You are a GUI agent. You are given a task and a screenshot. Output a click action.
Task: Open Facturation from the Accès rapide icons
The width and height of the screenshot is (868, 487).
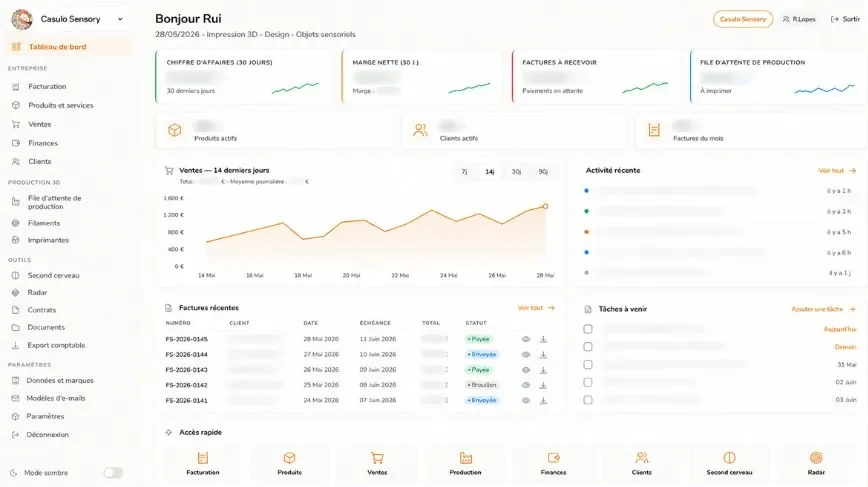tap(203, 463)
